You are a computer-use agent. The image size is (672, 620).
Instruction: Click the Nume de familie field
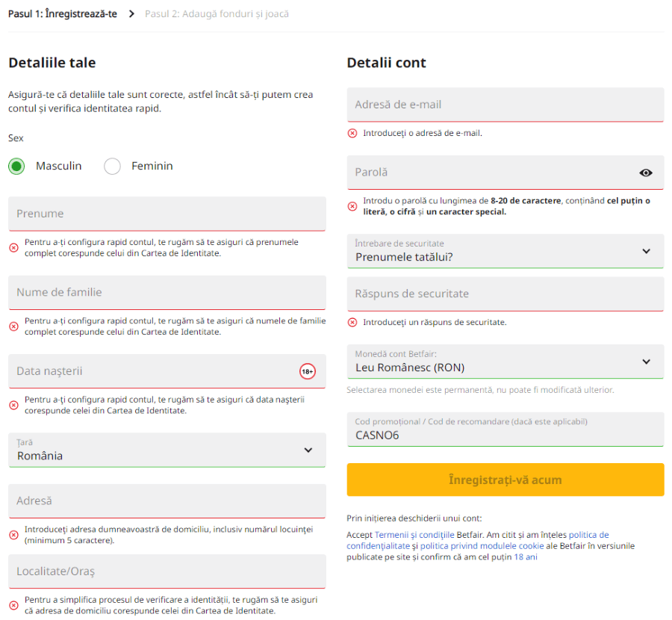coord(167,292)
